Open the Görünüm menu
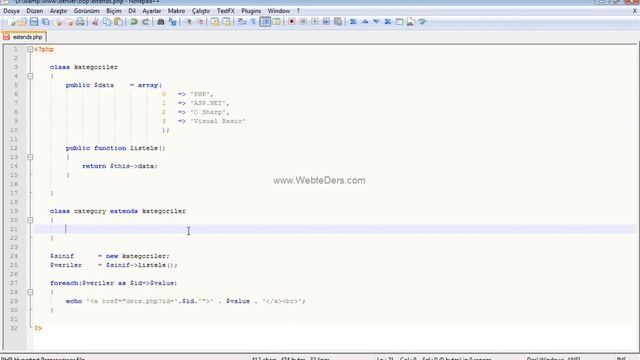Image resolution: width=640 pixels, height=360 pixels. click(x=87, y=11)
